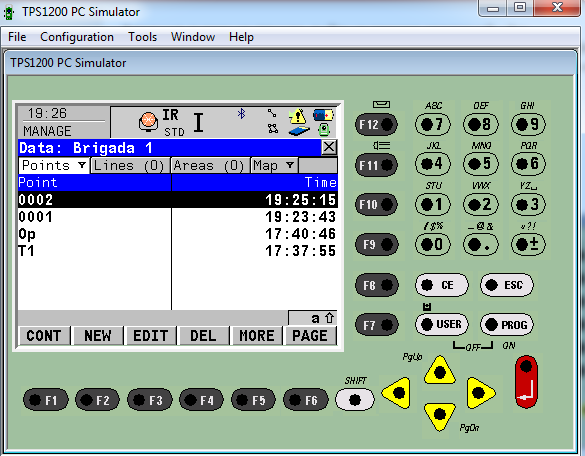Screen dimensions: 585x456
Task: Click the MORE softkey
Action: coord(257,335)
